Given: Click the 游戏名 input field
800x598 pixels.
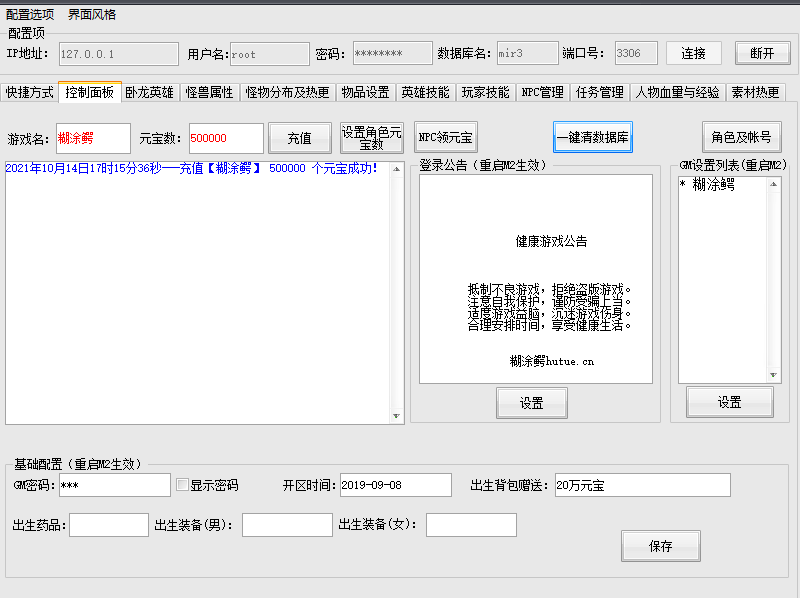Looking at the screenshot, I should [93, 138].
